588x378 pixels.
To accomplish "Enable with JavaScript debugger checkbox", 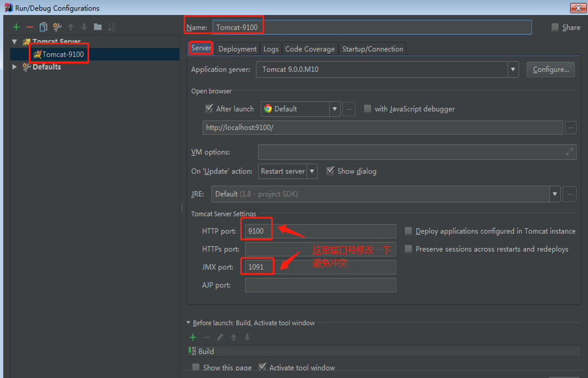I will point(368,108).
